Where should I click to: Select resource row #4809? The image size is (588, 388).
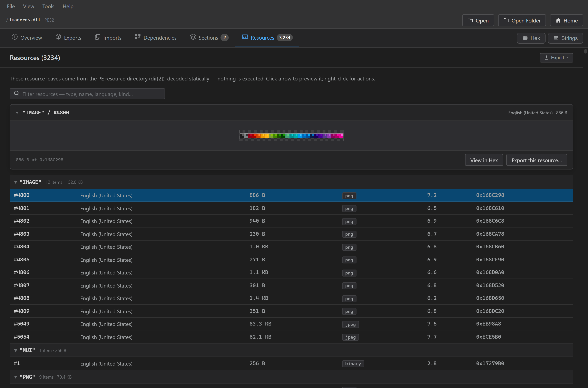pyautogui.click(x=291, y=311)
